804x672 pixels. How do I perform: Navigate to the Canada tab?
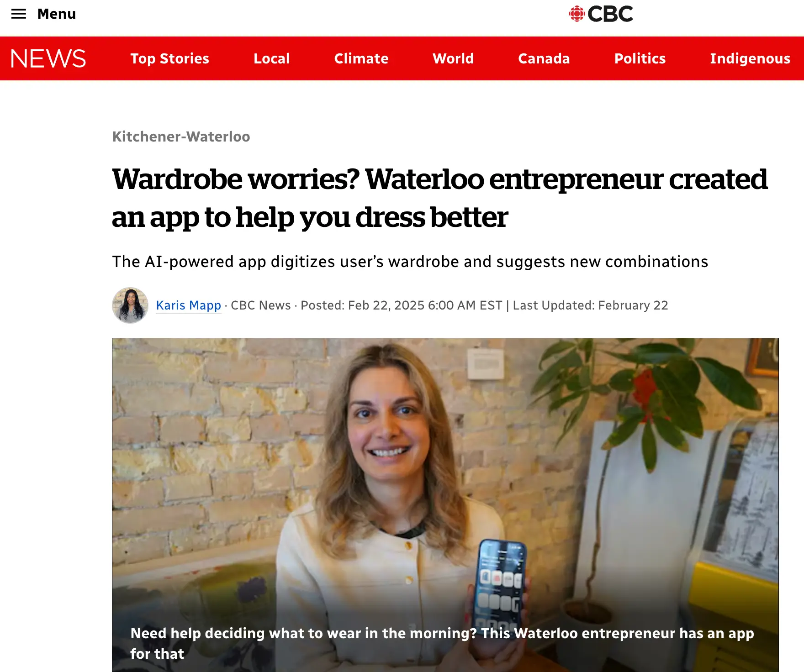(544, 59)
